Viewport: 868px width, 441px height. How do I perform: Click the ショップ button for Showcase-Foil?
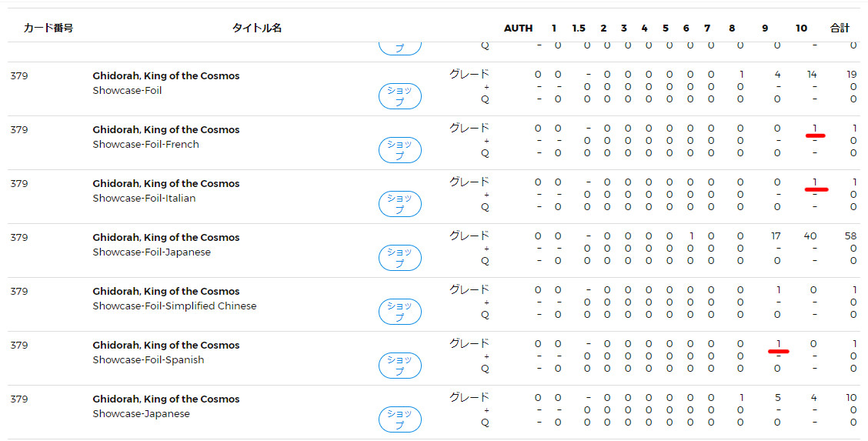pyautogui.click(x=399, y=96)
